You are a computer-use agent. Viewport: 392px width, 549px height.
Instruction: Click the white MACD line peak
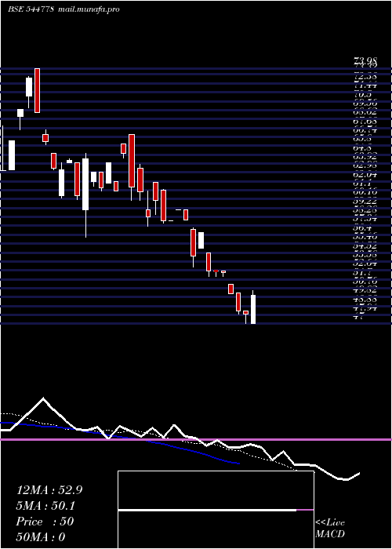(x=43, y=398)
